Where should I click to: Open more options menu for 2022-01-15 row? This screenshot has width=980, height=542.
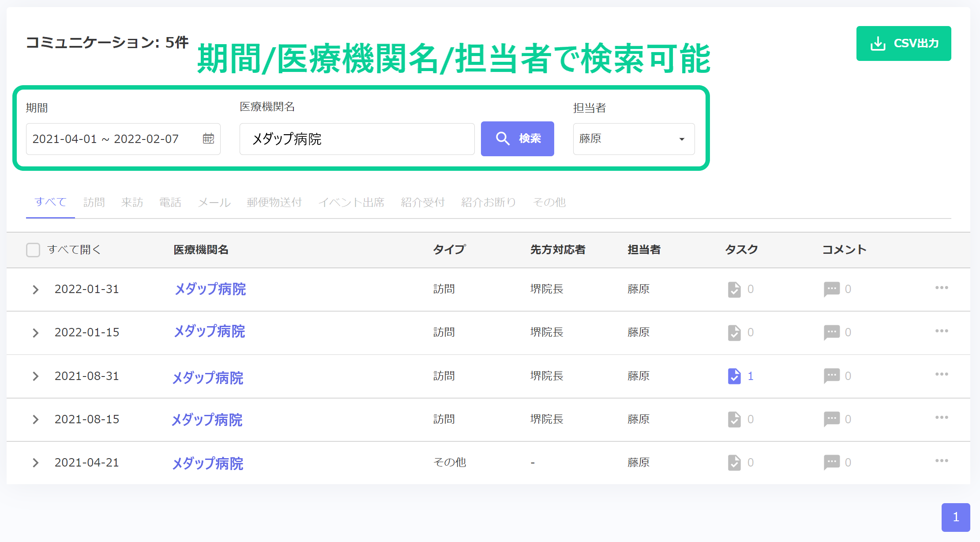point(942,331)
